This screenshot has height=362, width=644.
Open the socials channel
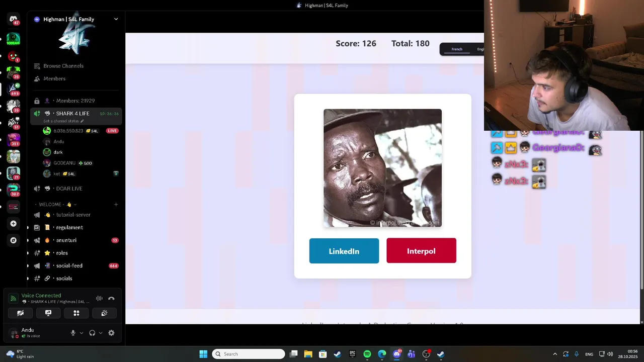(x=75, y=279)
